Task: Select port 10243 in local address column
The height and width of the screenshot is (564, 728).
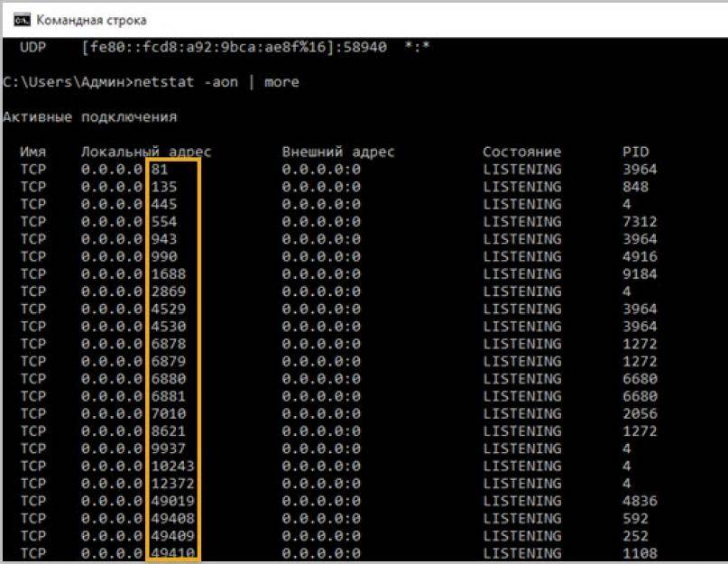Action: coord(172,466)
